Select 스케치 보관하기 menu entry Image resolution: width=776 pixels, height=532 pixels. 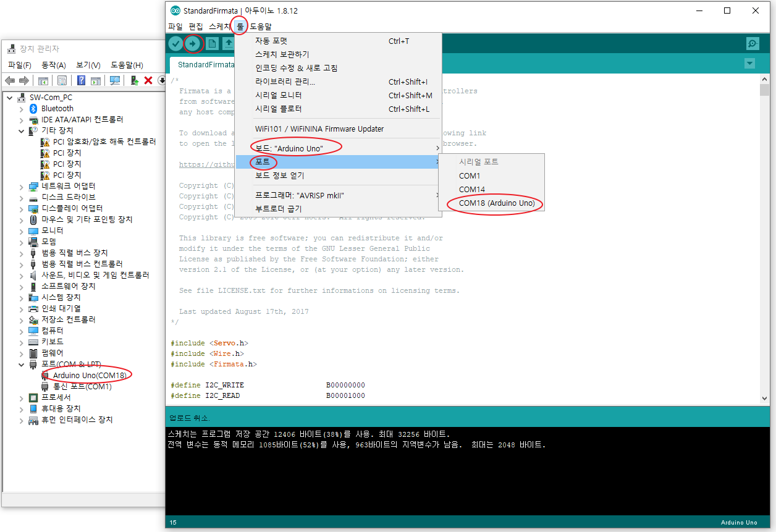click(339, 55)
